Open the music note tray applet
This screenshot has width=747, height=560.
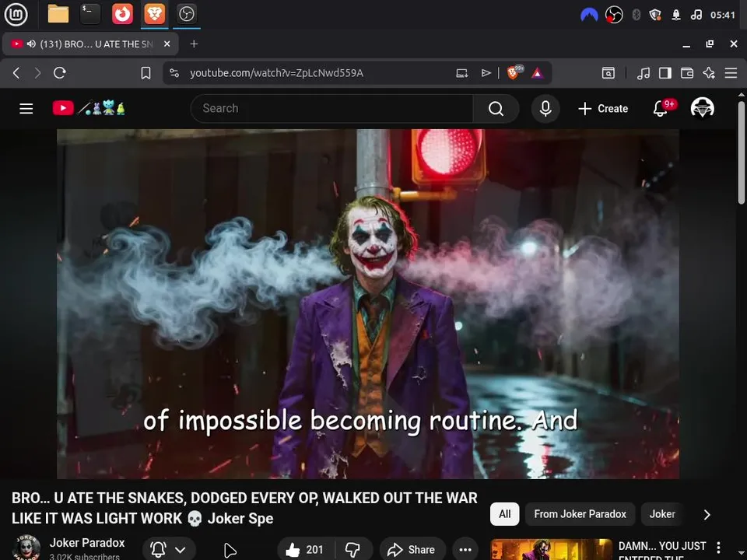(696, 15)
